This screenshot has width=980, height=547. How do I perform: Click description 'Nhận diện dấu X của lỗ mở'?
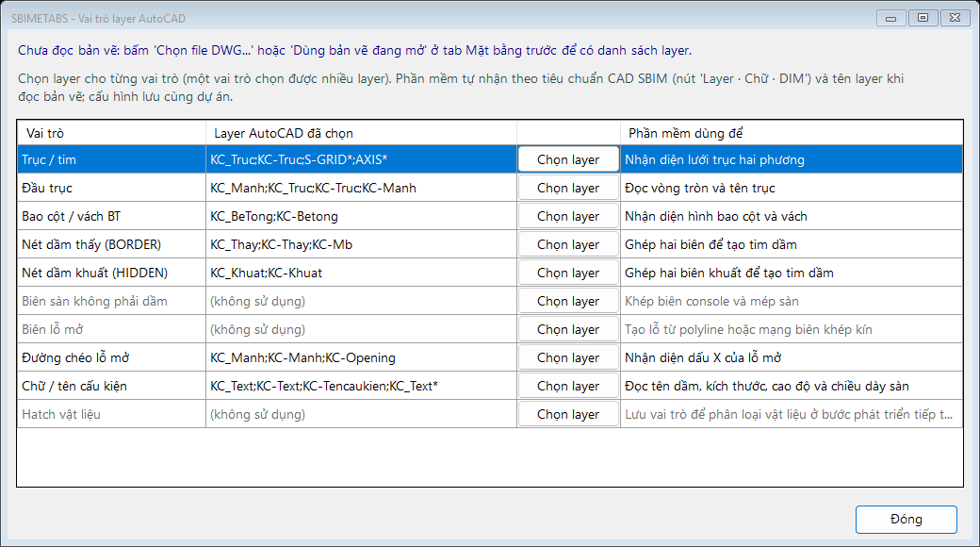(x=792, y=358)
